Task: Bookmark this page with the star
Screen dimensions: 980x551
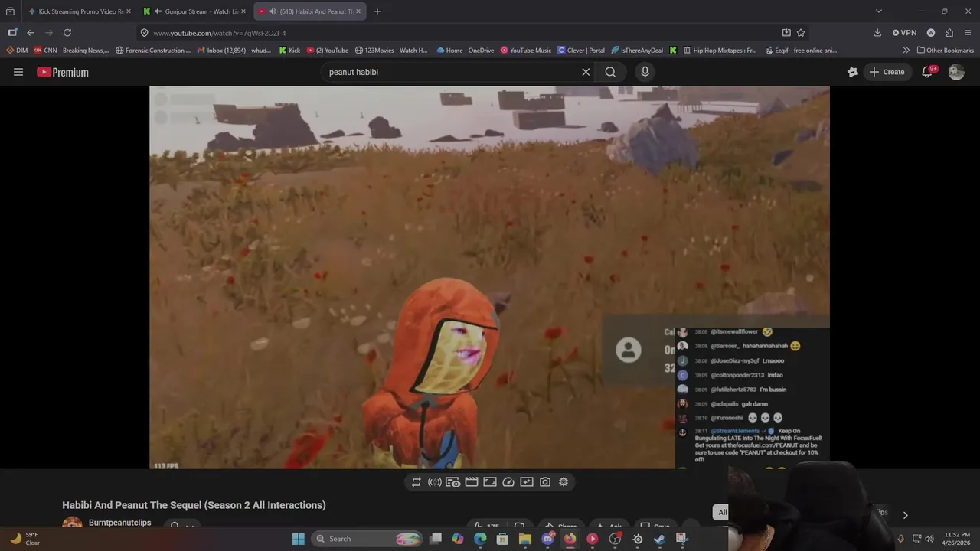Action: (x=801, y=33)
